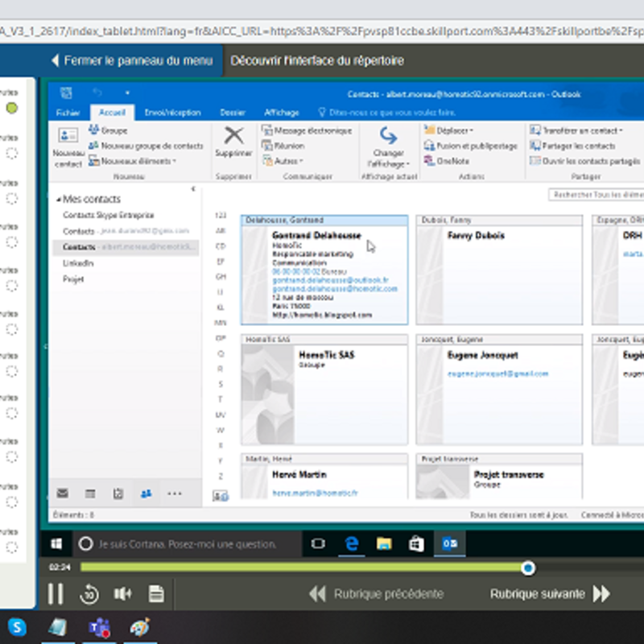Open the Autres dropdown
The width and height of the screenshot is (644, 644).
[x=283, y=161]
